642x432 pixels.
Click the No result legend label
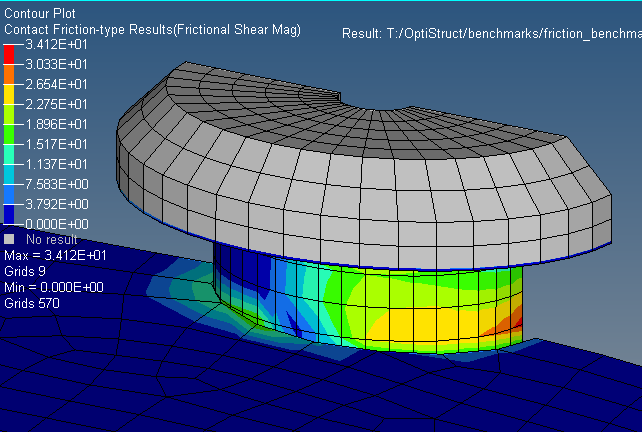pyautogui.click(x=52, y=239)
